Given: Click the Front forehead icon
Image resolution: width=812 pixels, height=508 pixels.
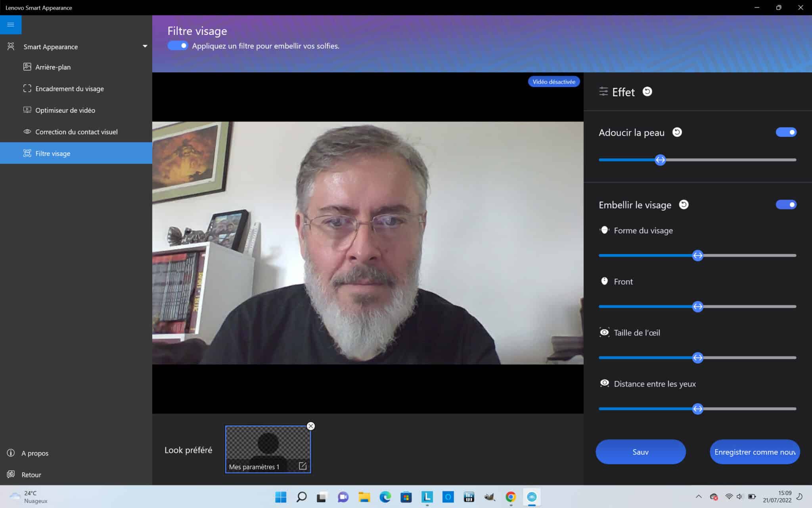Looking at the screenshot, I should [x=604, y=281].
